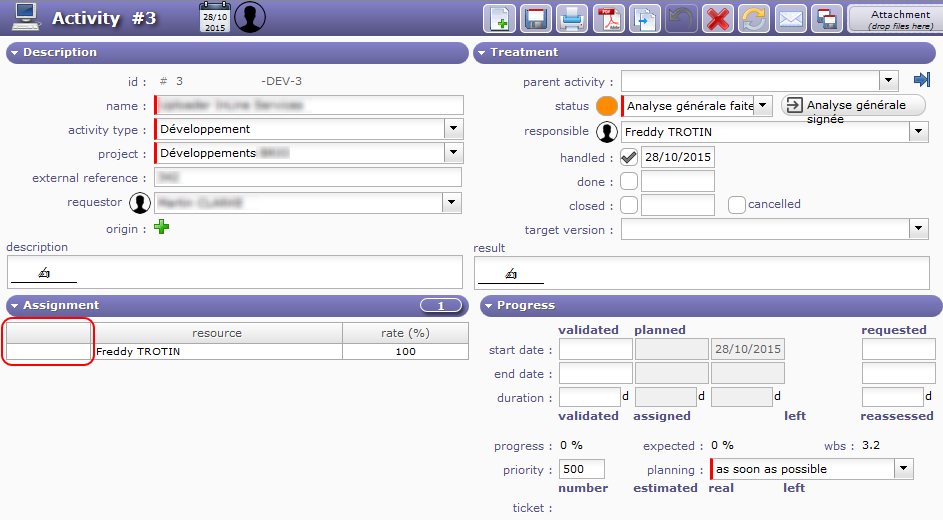Toggle the handled checkbox
Image resolution: width=943 pixels, height=520 pixels.
click(x=629, y=157)
